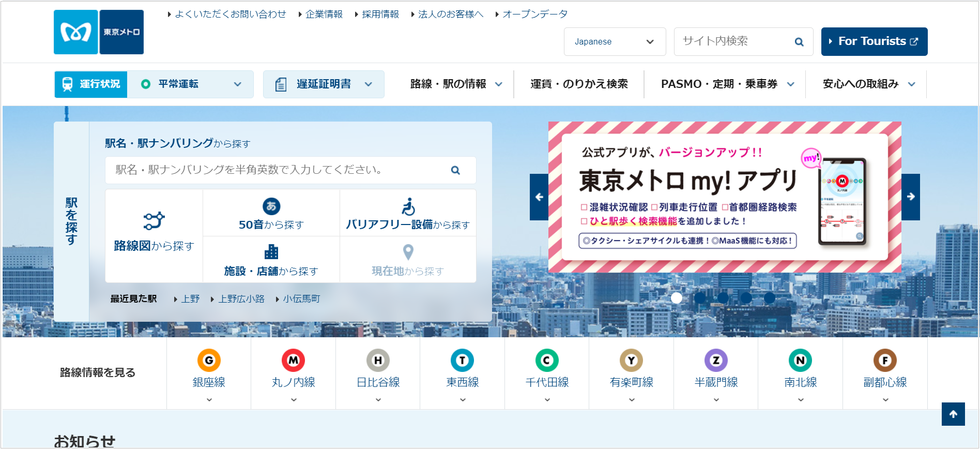This screenshot has width=980, height=449.
Task: Click the 駅を探す vertical tab
Action: [x=71, y=221]
